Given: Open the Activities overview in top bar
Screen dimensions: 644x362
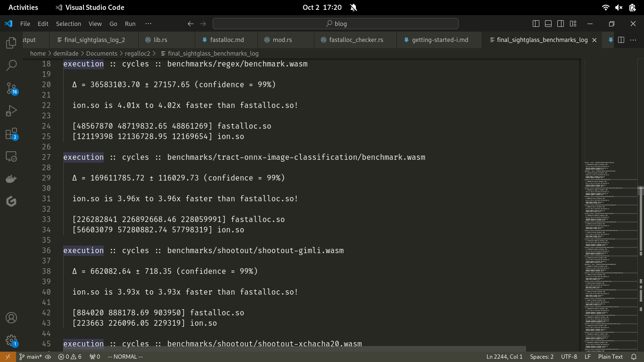Looking at the screenshot, I should (23, 7).
